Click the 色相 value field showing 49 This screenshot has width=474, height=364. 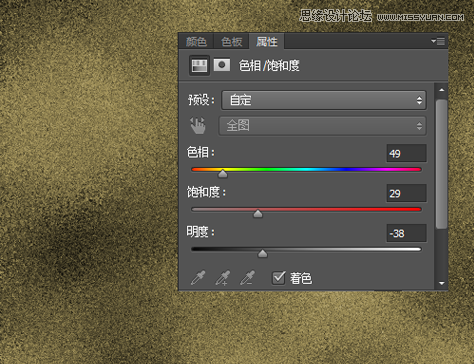point(406,153)
